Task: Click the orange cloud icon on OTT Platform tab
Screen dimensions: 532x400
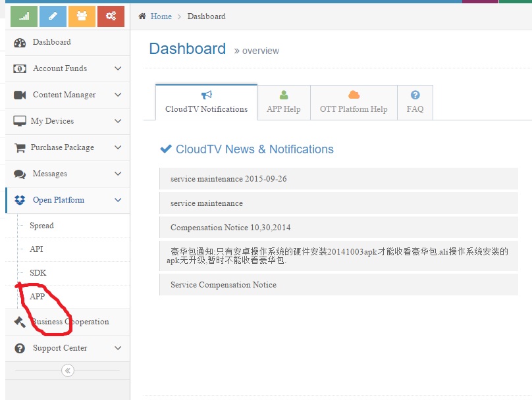Action: [x=354, y=95]
